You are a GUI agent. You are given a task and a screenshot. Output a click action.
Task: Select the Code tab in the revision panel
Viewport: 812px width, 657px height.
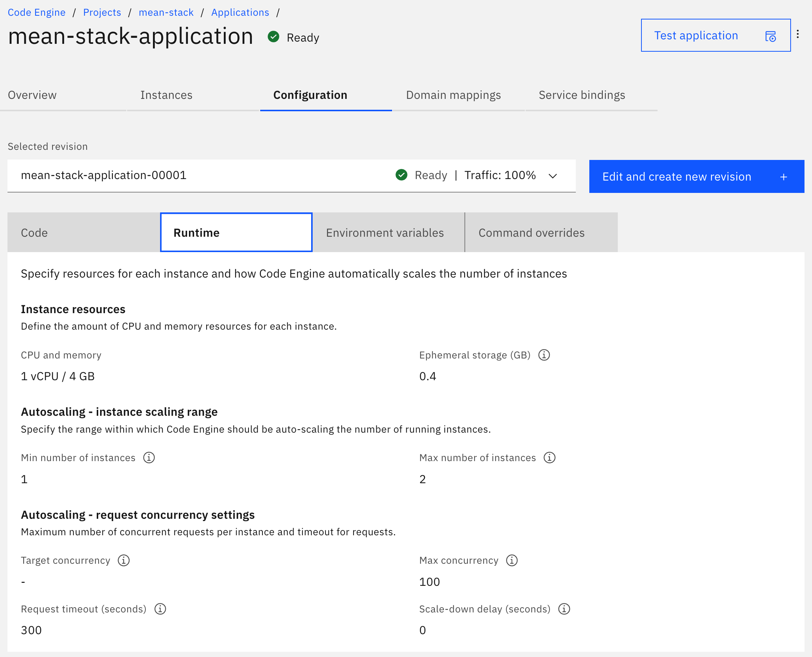(34, 232)
